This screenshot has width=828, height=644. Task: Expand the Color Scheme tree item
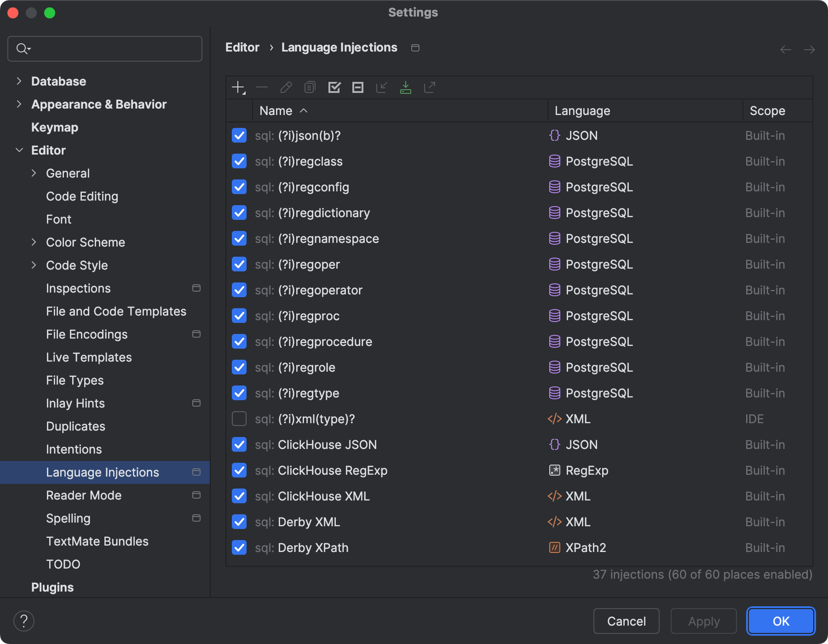click(x=34, y=242)
